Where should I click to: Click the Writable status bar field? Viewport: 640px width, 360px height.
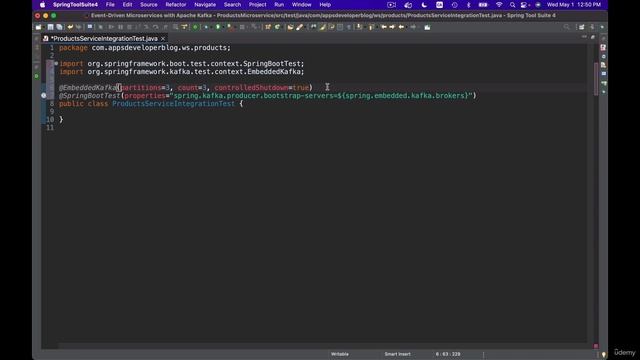[340, 354]
